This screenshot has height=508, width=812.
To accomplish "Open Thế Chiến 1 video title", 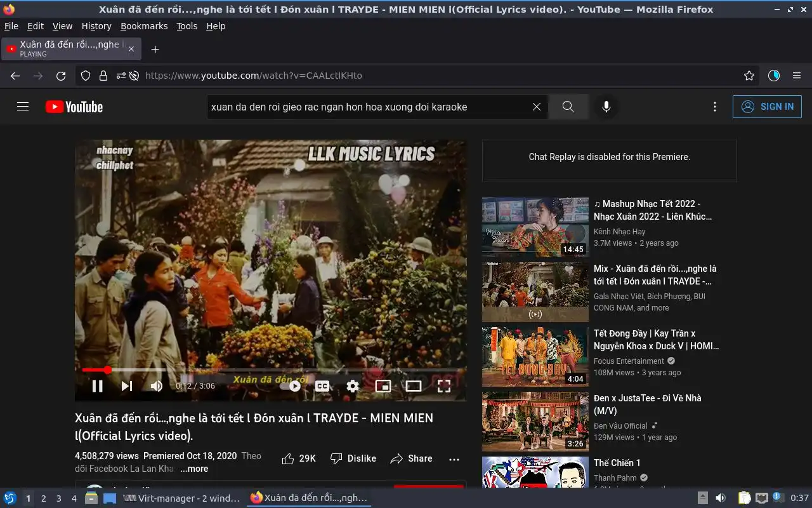I will [617, 463].
